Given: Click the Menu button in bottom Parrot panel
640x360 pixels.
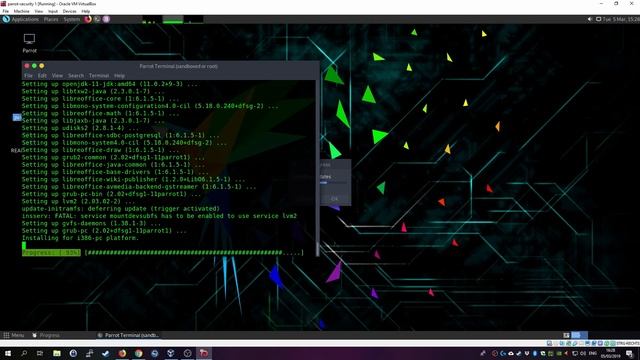Looking at the screenshot, I should [13, 335].
